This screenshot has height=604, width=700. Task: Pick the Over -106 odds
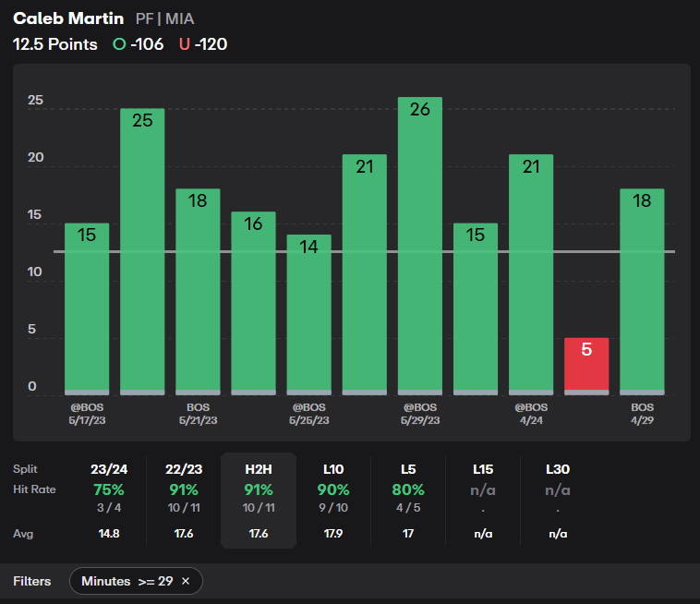pos(139,44)
